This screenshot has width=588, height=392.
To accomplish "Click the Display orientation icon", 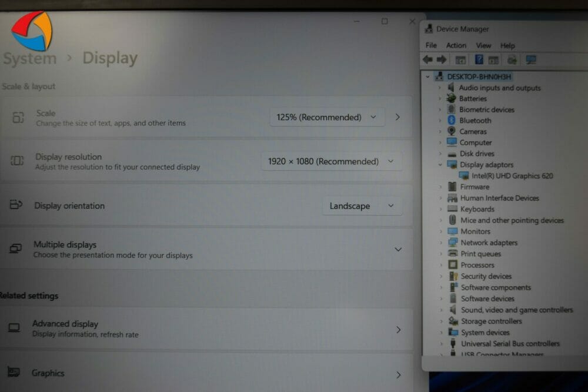I will pyautogui.click(x=16, y=205).
